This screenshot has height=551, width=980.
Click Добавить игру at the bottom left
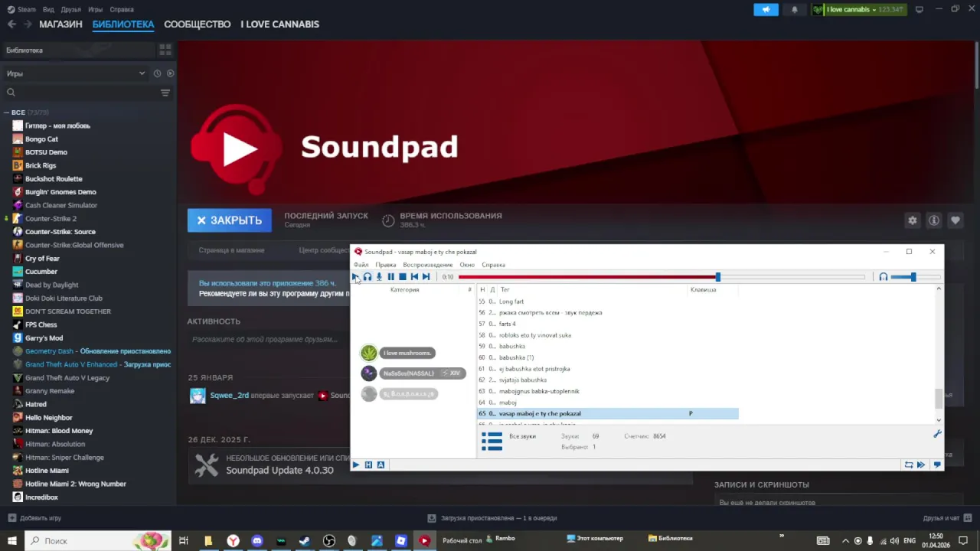(x=35, y=518)
